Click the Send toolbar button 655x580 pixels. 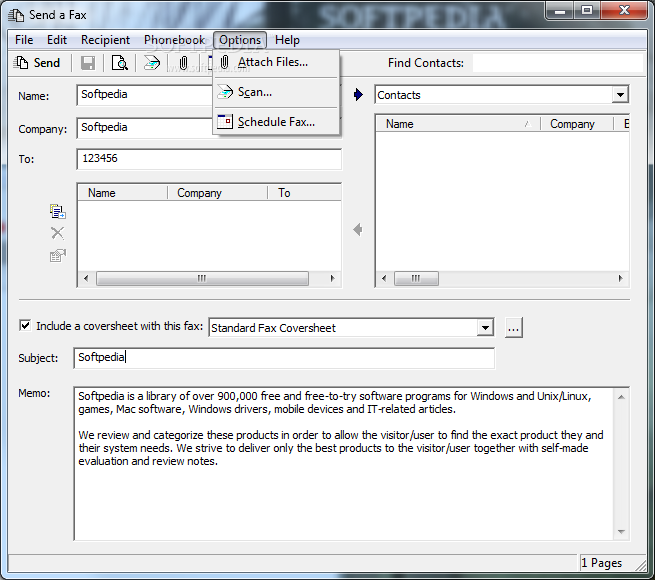coord(37,63)
